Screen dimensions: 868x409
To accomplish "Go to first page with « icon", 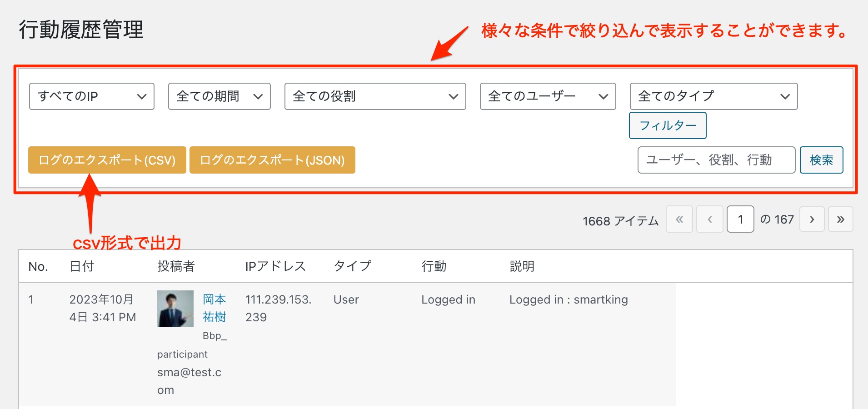I will click(x=679, y=219).
